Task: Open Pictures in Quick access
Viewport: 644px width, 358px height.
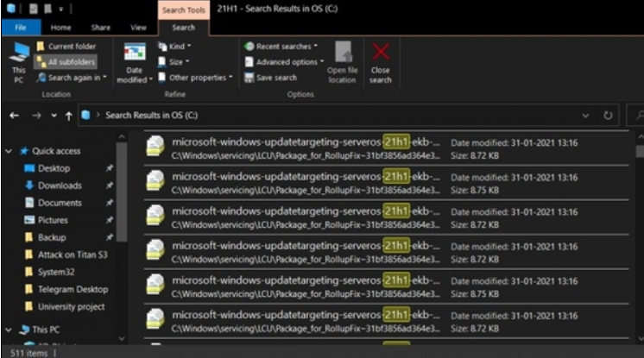Action: point(53,220)
